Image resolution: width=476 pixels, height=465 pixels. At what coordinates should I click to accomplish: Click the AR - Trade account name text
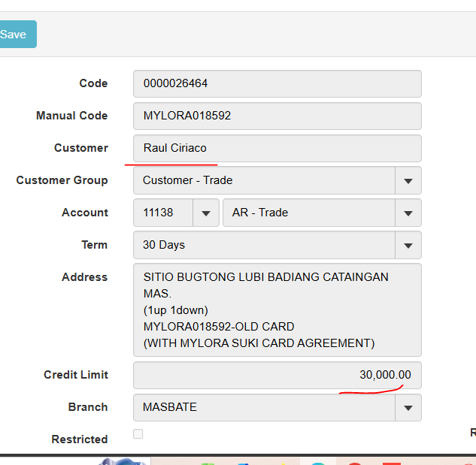point(260,213)
